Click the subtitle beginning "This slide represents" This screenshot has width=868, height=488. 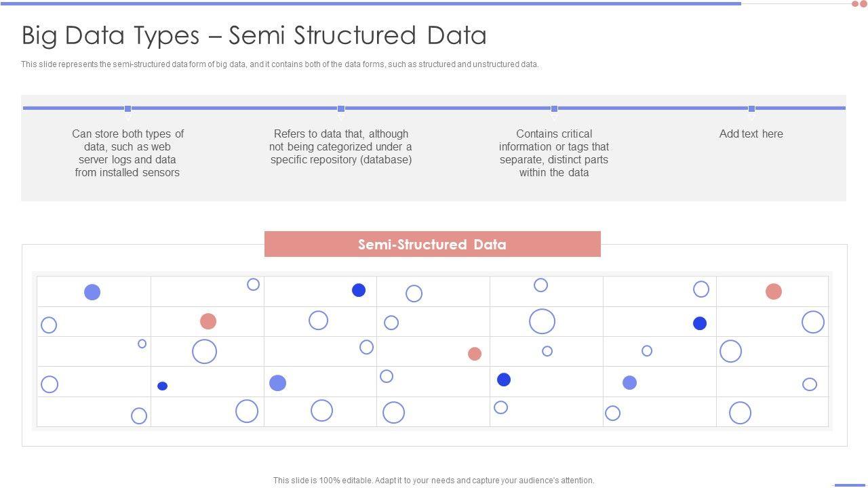pyautogui.click(x=279, y=64)
